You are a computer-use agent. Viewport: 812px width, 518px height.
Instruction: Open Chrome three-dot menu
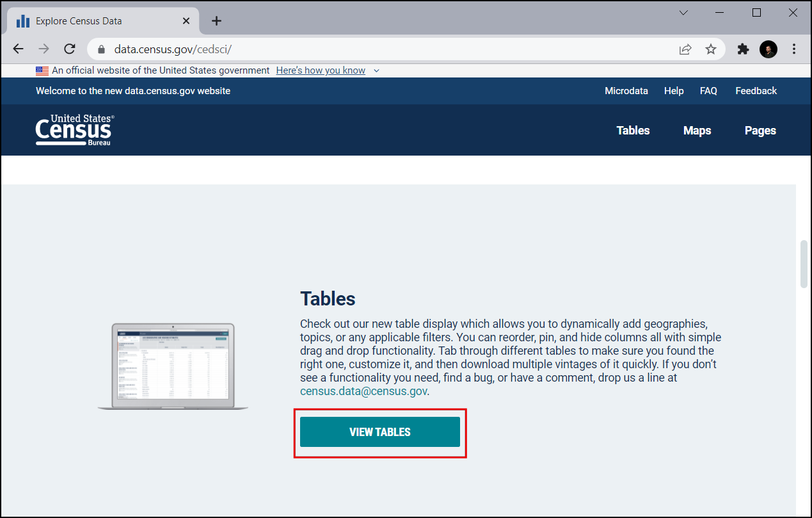point(794,49)
